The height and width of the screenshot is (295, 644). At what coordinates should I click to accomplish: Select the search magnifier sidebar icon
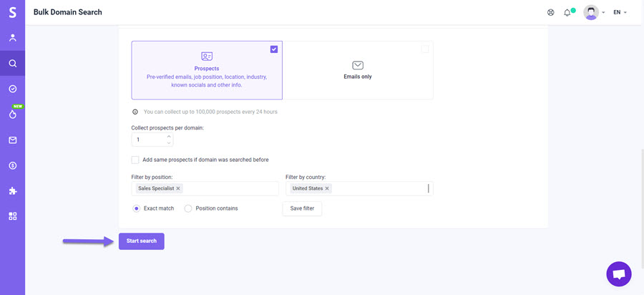coord(12,63)
